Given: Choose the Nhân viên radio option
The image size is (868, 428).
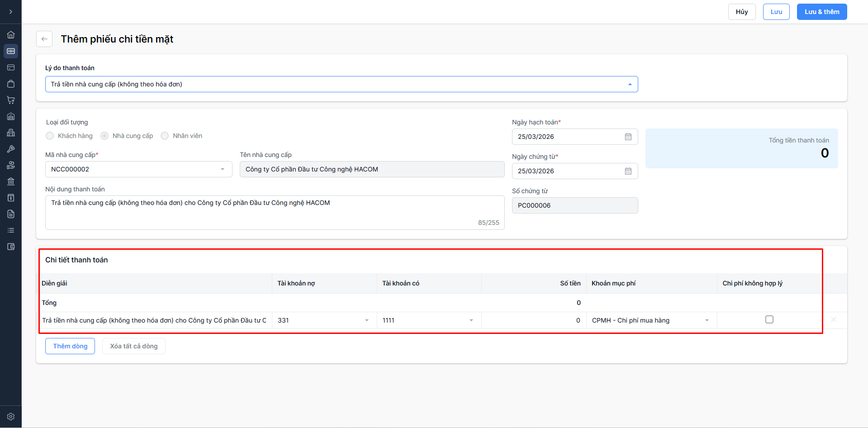Looking at the screenshot, I should point(165,136).
